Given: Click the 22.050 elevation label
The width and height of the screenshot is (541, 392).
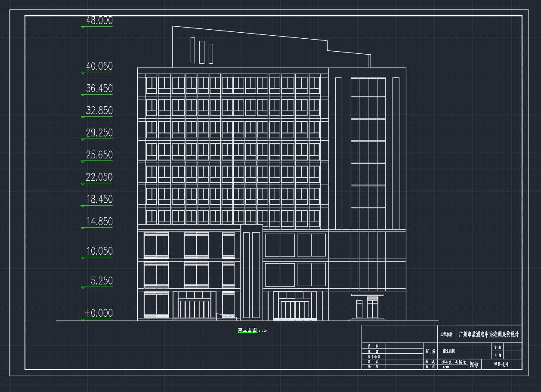Looking at the screenshot, I should pos(99,177).
